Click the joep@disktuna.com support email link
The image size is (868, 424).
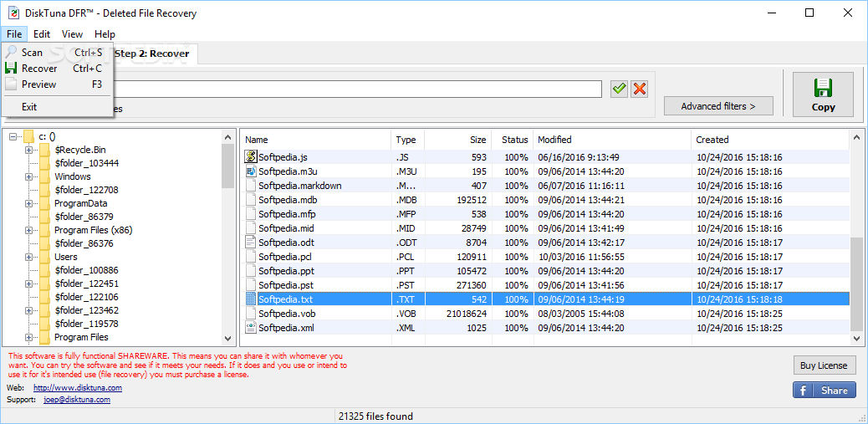coord(77,399)
